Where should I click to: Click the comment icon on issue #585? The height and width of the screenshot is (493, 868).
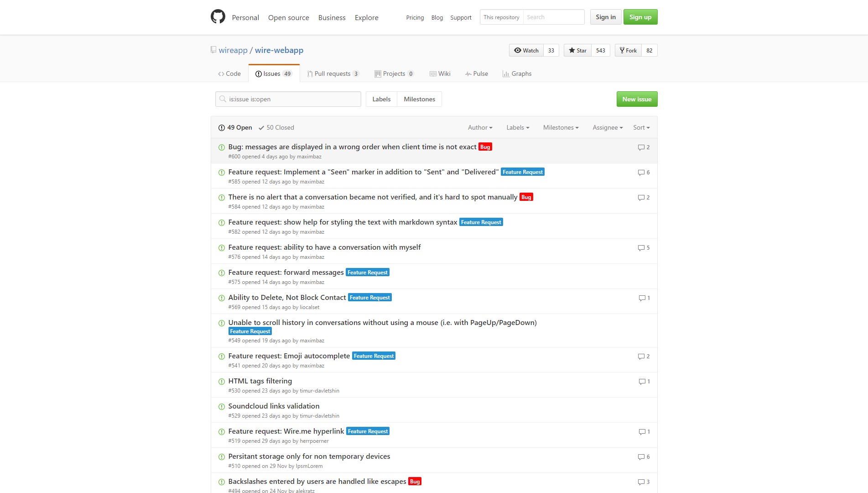point(641,173)
